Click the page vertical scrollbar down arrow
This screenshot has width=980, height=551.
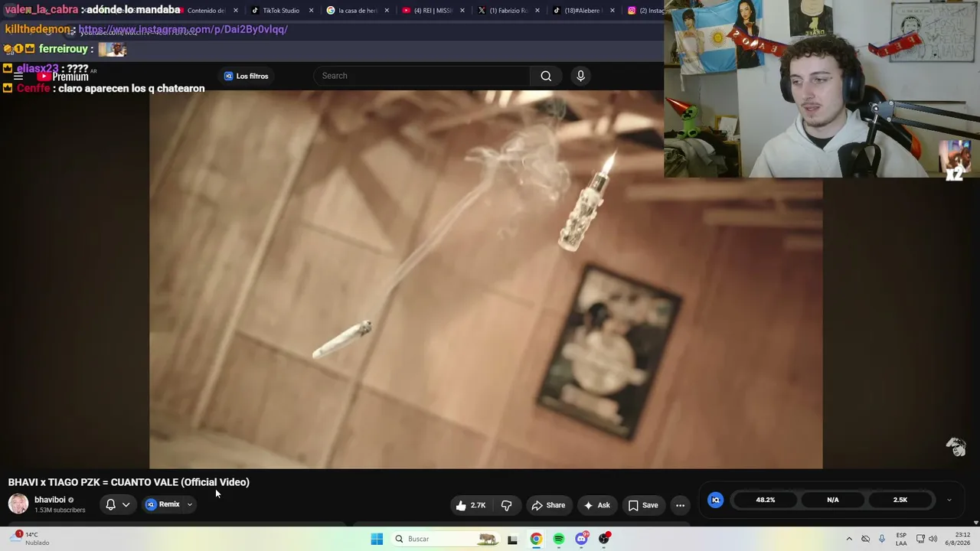click(975, 522)
